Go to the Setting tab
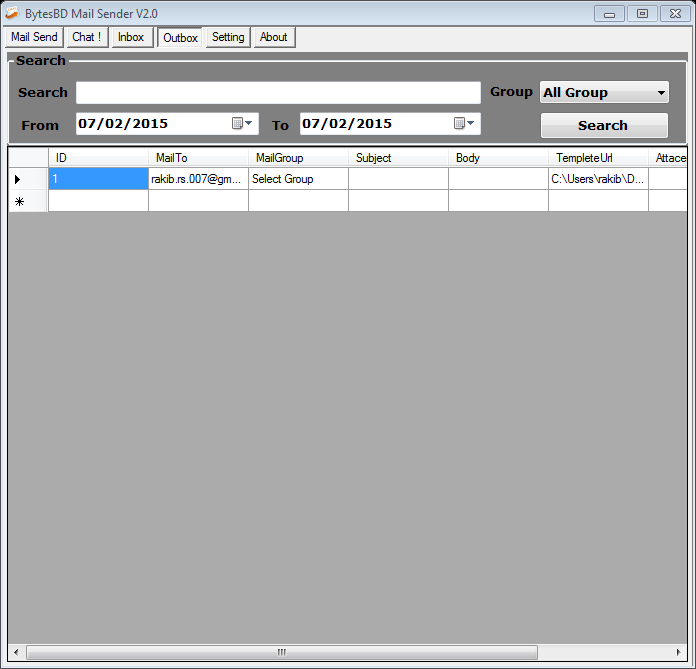Image resolution: width=696 pixels, height=669 pixels. pos(228,37)
